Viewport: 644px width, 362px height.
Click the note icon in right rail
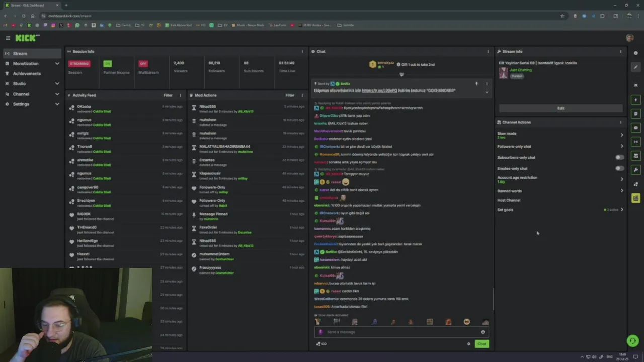(636, 114)
